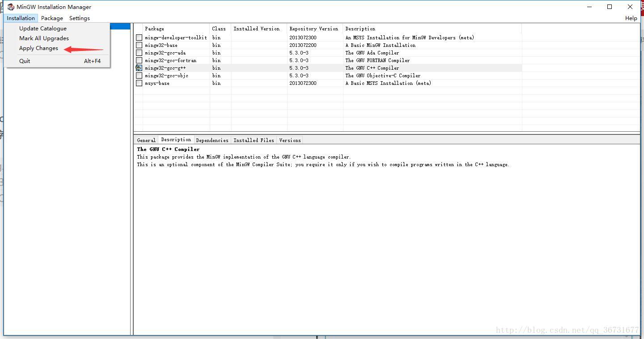Maximize the MinGW Installation Manager window
This screenshot has height=339, width=644.
pyautogui.click(x=610, y=7)
